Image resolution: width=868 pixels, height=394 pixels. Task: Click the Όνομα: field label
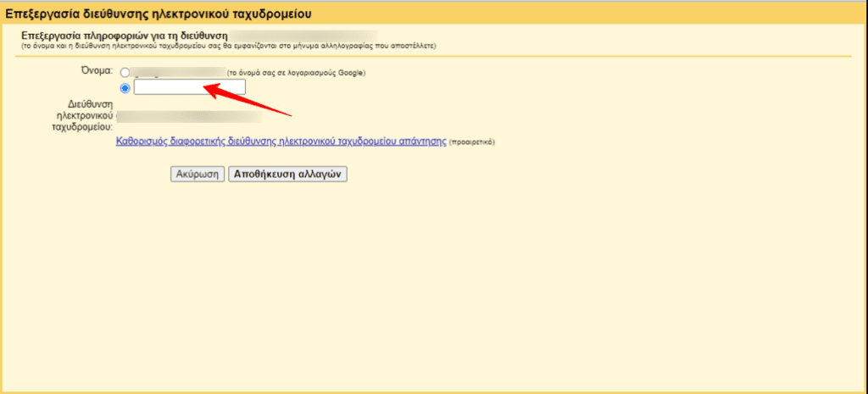coord(95,70)
